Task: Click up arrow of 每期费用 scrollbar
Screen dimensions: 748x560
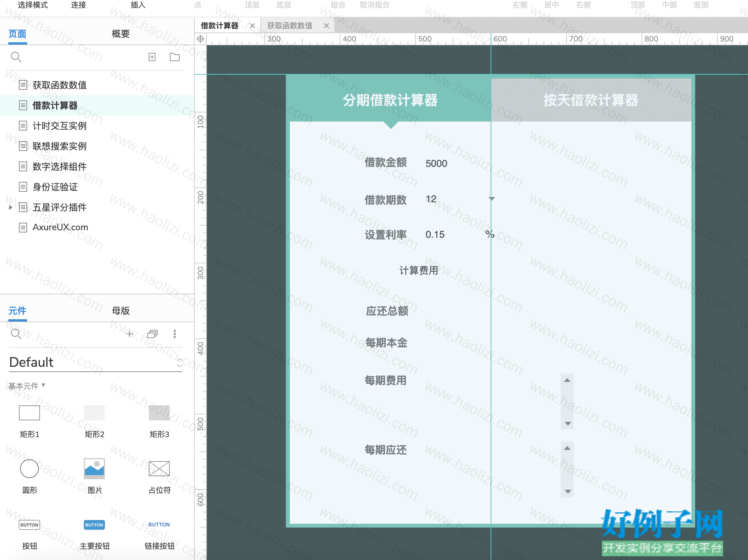Action: [x=567, y=380]
